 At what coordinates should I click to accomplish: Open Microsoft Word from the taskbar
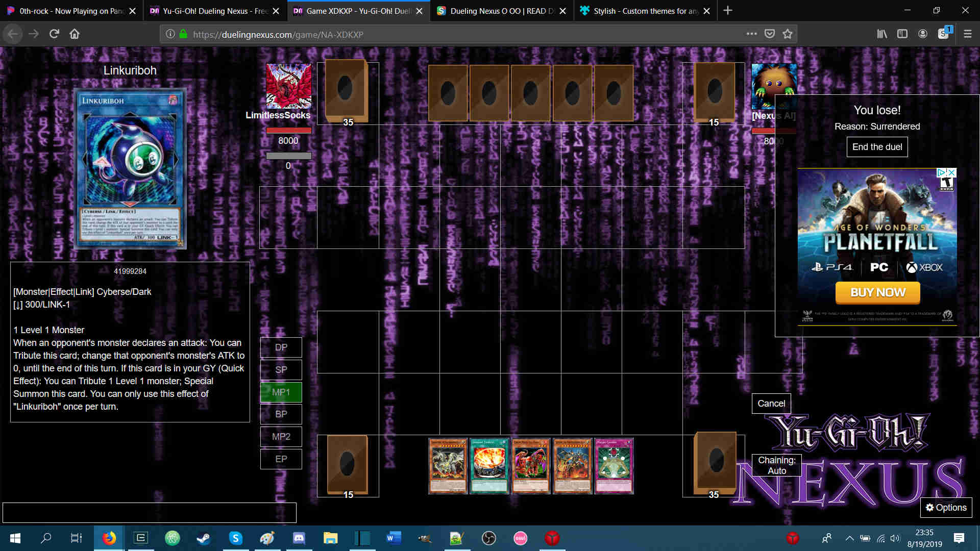click(394, 538)
